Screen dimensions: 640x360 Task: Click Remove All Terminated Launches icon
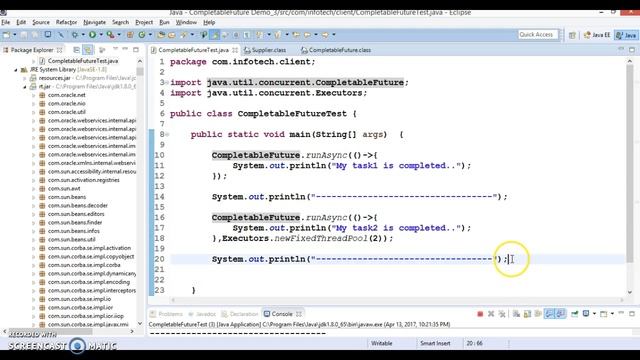tap(502, 314)
